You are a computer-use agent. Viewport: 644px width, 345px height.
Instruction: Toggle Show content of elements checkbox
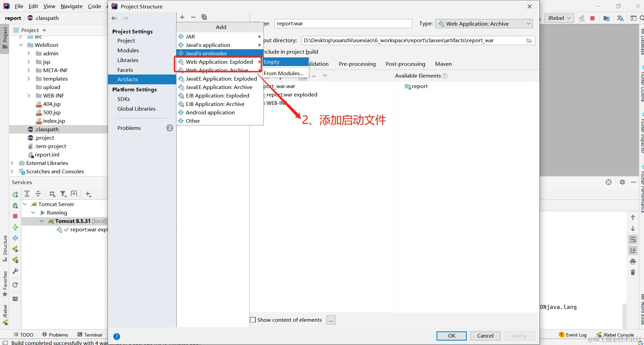[253, 320]
